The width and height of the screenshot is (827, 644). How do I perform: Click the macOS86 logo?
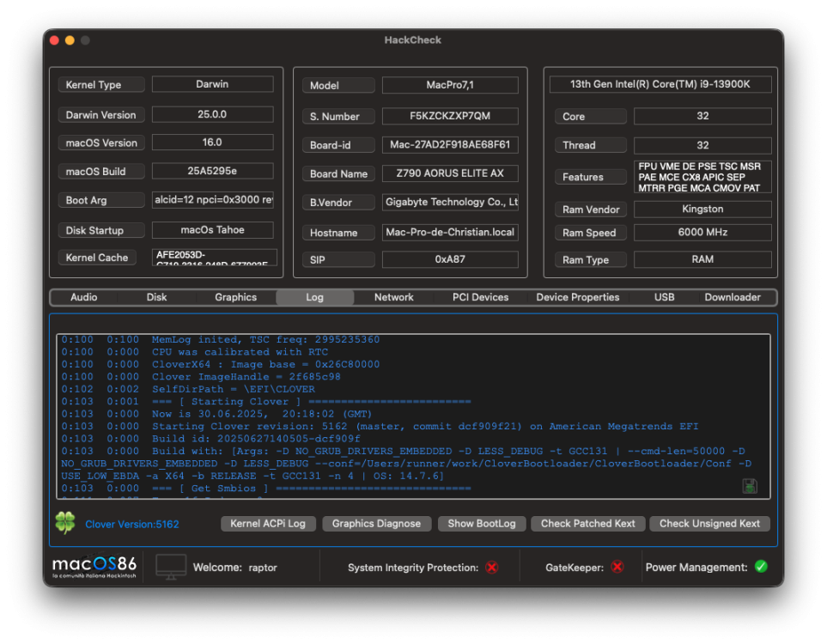[94, 568]
